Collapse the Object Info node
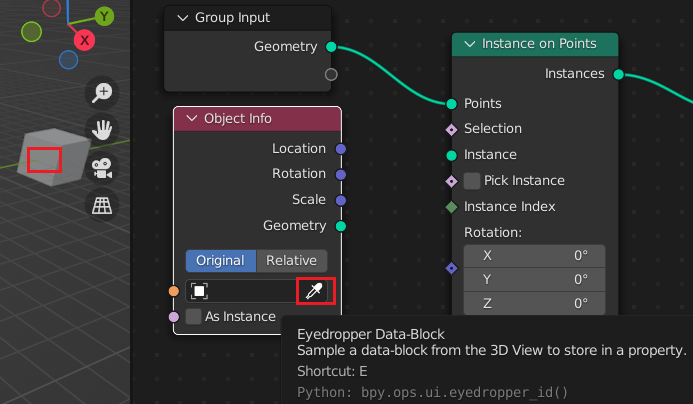 (192, 118)
